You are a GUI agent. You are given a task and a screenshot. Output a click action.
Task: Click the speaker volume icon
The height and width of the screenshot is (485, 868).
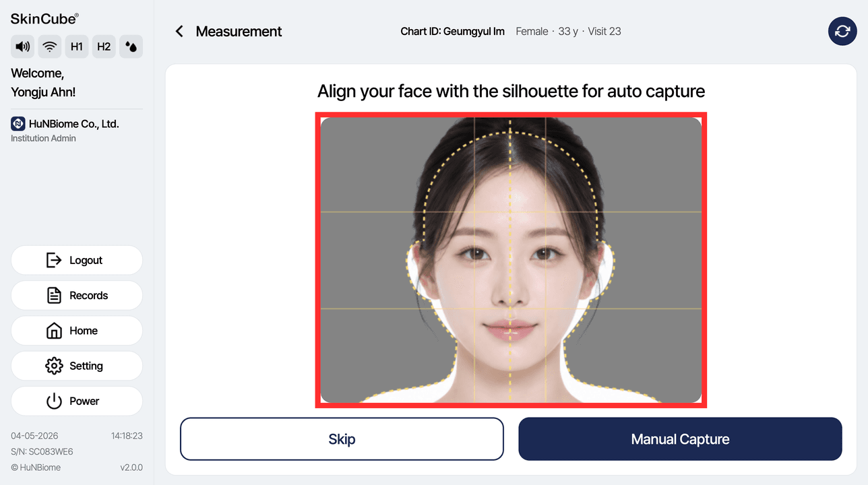[x=23, y=46]
